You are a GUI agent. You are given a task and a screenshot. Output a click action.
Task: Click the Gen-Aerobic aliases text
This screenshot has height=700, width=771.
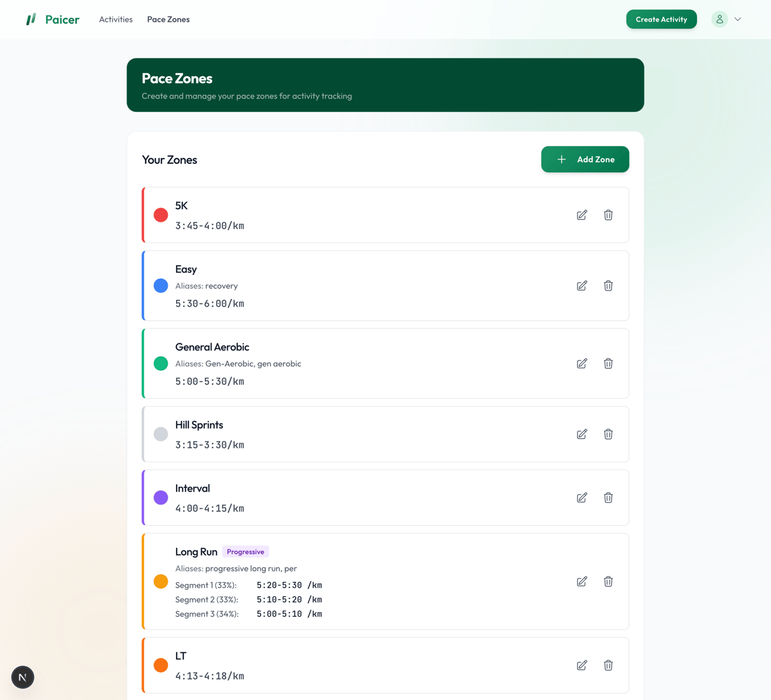(x=238, y=364)
